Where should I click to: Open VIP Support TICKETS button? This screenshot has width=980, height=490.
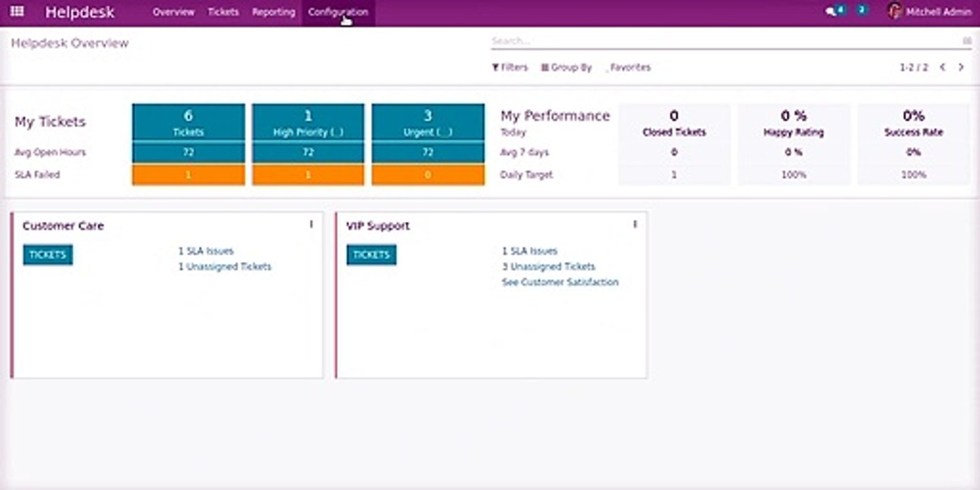pos(372,255)
